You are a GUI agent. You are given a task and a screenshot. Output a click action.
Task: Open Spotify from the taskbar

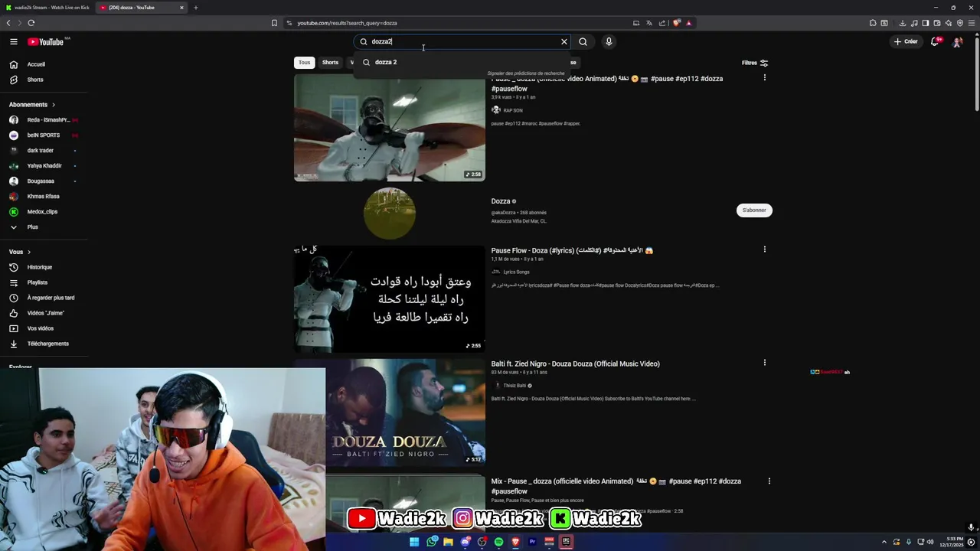[x=498, y=542]
